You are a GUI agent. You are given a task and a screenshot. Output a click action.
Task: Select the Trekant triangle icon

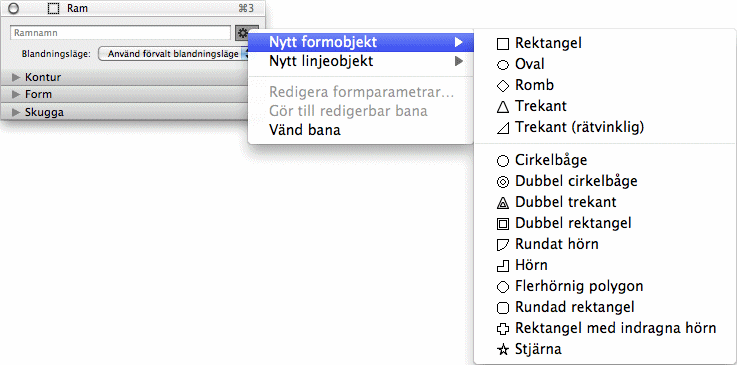coord(503,107)
